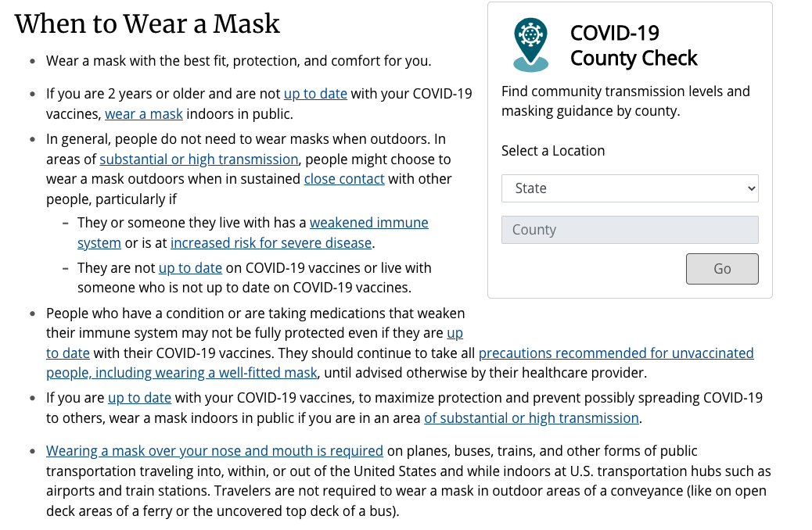
Task: Open 'of substantial or high transmission' link
Action: (531, 418)
